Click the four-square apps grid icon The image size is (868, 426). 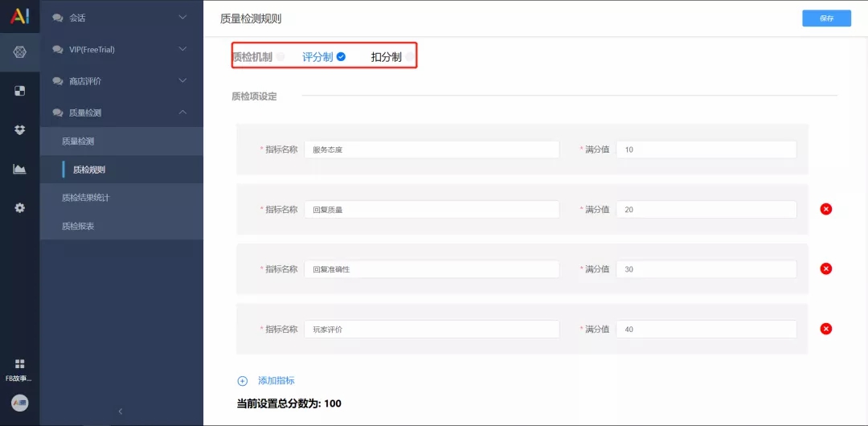pos(19,364)
